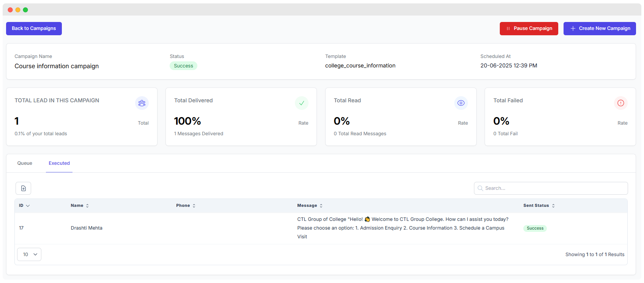
Task: Click the eye icon in Total Read card
Action: (461, 103)
